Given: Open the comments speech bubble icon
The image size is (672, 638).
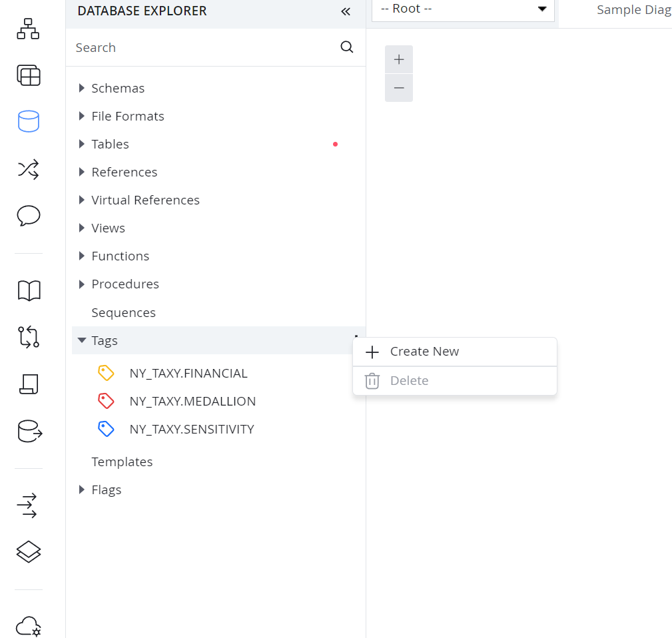Looking at the screenshot, I should tap(29, 216).
